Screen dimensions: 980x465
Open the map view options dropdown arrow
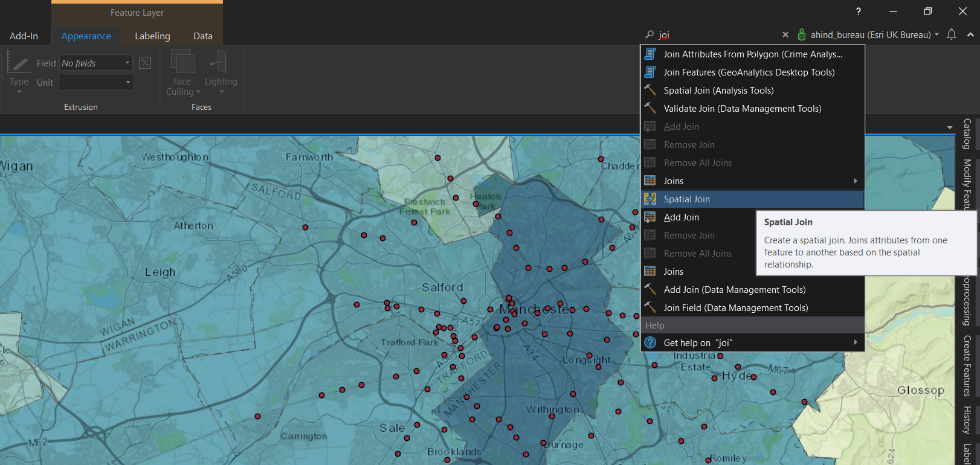pos(950,127)
